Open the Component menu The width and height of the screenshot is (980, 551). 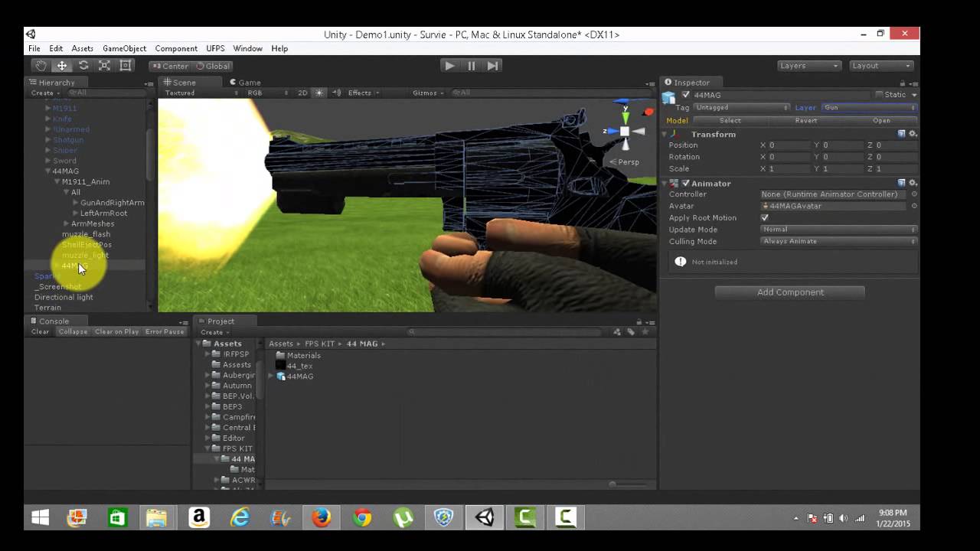[176, 48]
